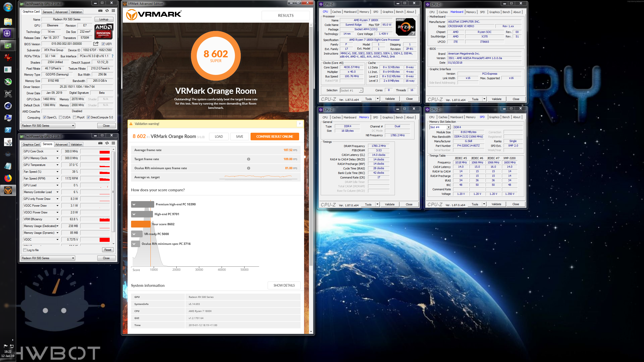Click the AMD Radeon logo in GPU-Z
Image resolution: width=644 pixels, height=362 pixels.
click(x=104, y=31)
